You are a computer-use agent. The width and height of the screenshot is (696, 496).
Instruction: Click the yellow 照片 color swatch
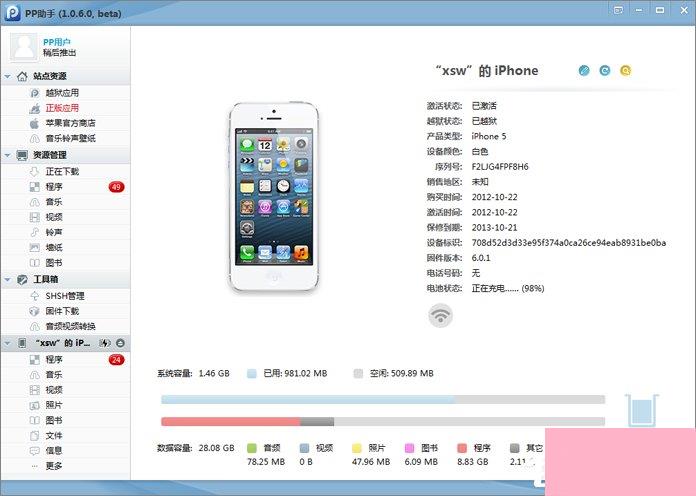(357, 448)
